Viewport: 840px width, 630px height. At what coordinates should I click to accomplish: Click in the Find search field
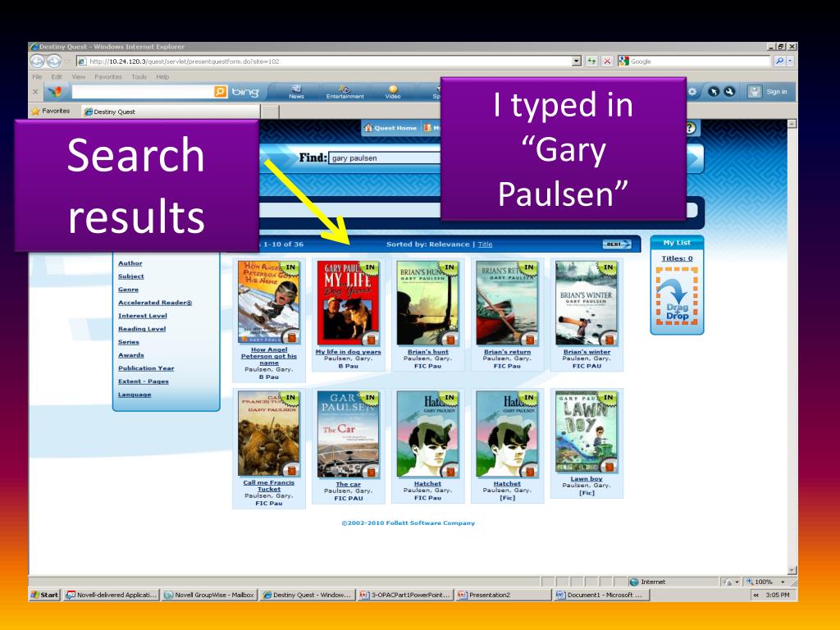pyautogui.click(x=384, y=158)
